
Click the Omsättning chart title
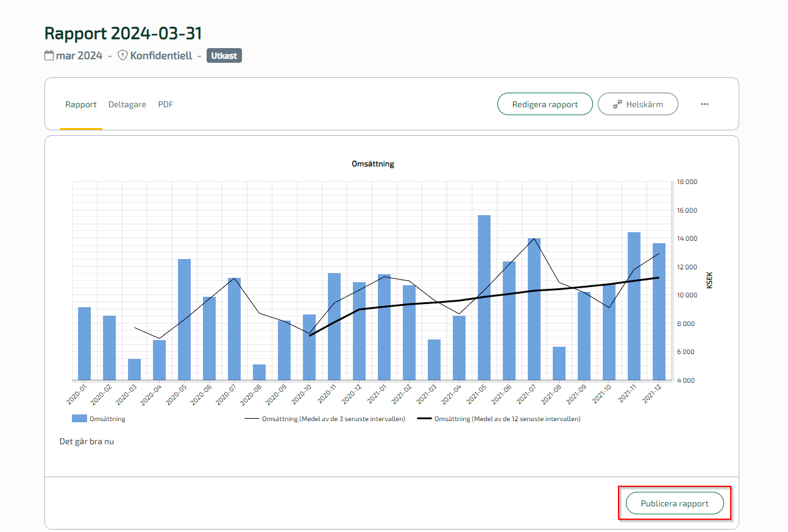pyautogui.click(x=373, y=164)
